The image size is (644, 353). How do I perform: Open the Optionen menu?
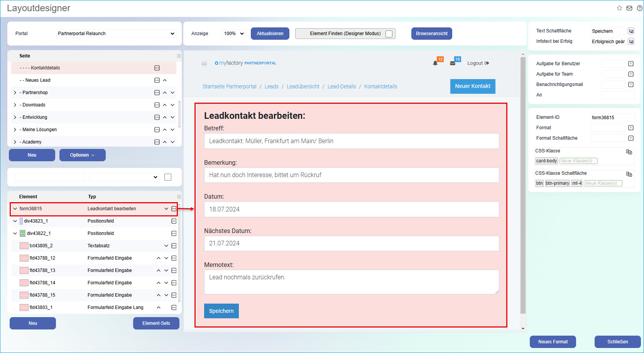(82, 155)
